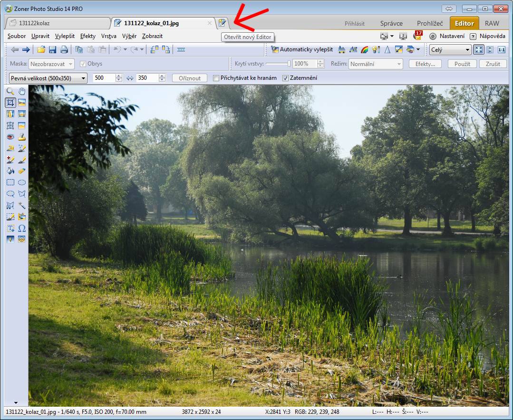Viewport: 513px width, 420px height.
Task: Select the Crop tool in the toolbox
Action: click(10, 103)
